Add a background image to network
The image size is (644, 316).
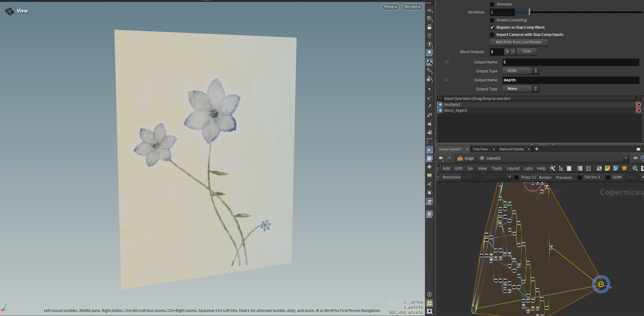(x=616, y=169)
